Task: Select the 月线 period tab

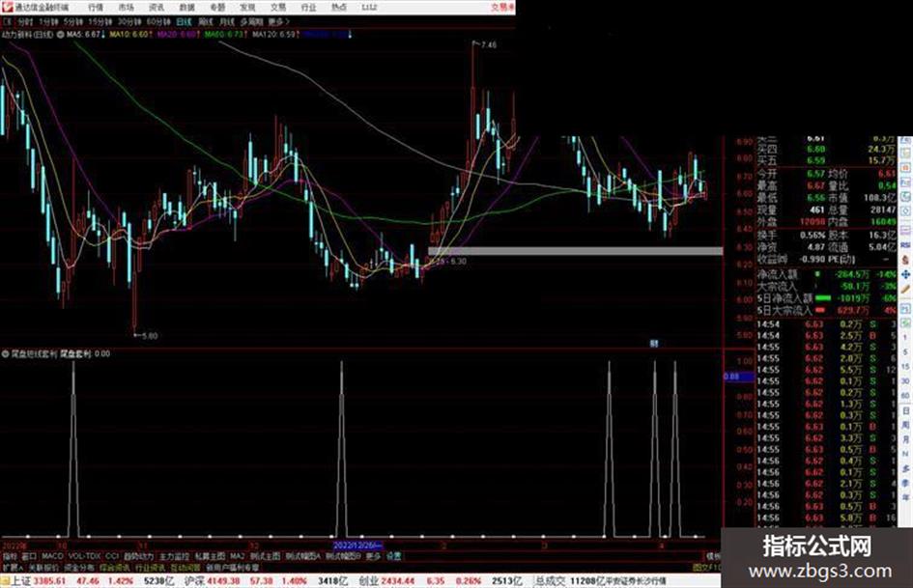Action: (x=227, y=21)
